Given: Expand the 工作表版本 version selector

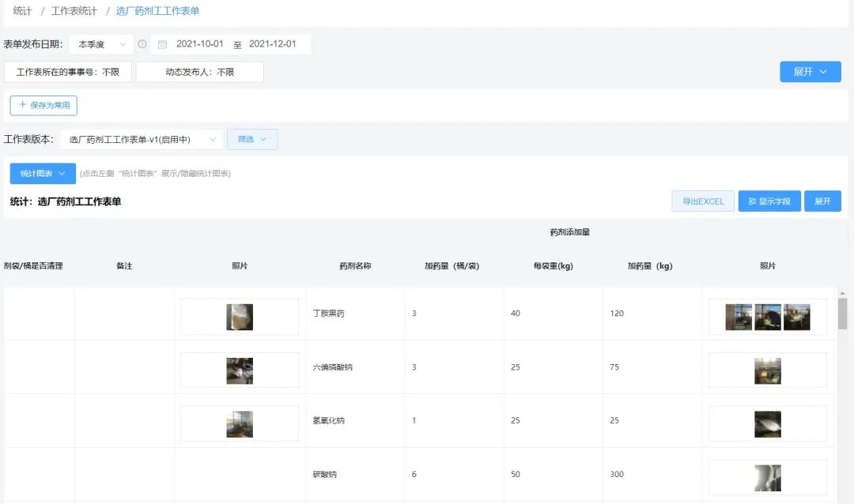Looking at the screenshot, I should pyautogui.click(x=141, y=140).
